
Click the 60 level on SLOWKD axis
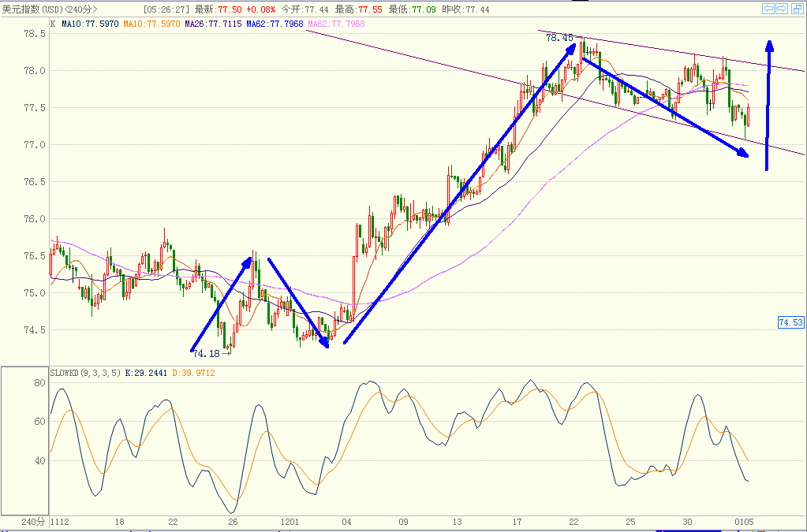coord(40,422)
